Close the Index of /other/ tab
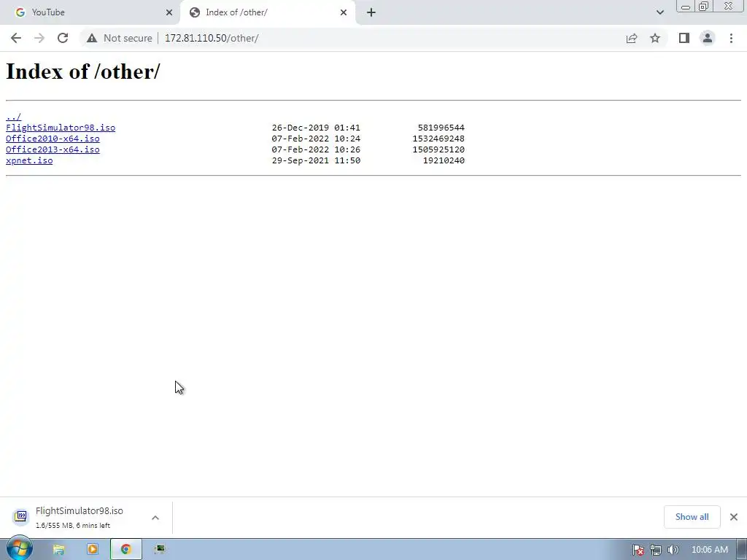Image resolution: width=747 pixels, height=560 pixels. [344, 12]
